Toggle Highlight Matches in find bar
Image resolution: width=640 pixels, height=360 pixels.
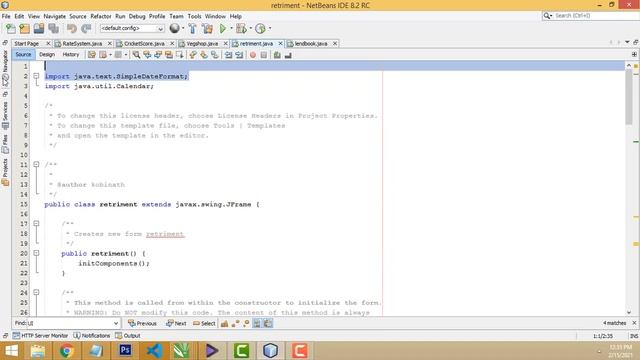[x=257, y=323]
